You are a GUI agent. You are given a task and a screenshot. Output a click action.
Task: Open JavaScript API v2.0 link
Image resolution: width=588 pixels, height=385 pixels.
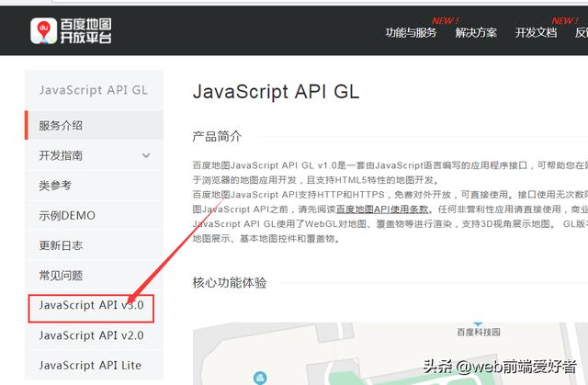coord(91,335)
